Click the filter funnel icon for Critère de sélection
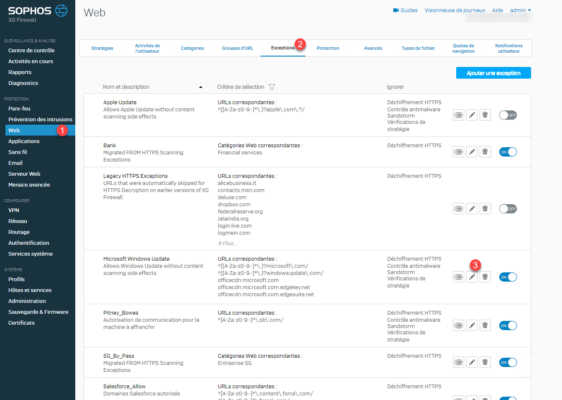The width and height of the screenshot is (562, 400). coord(272,87)
